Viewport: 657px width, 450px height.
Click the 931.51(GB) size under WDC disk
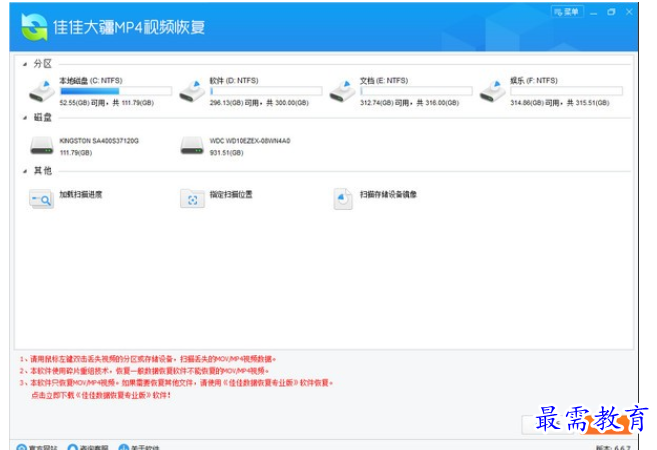pos(227,153)
